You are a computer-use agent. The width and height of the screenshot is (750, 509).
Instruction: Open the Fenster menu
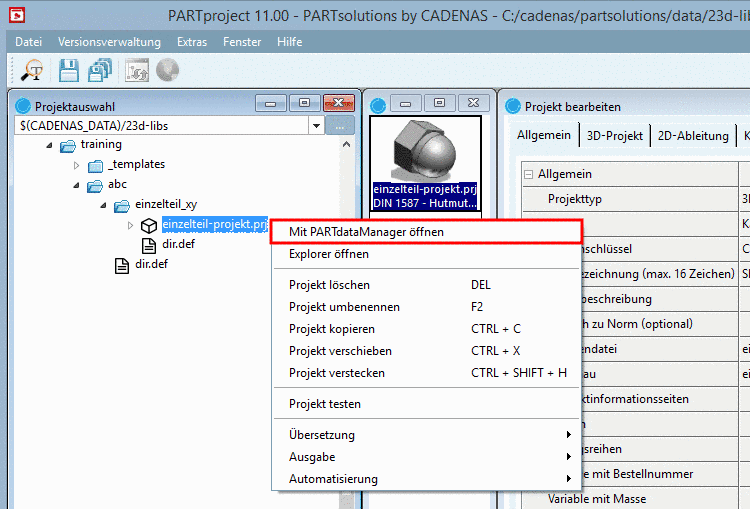(x=242, y=42)
